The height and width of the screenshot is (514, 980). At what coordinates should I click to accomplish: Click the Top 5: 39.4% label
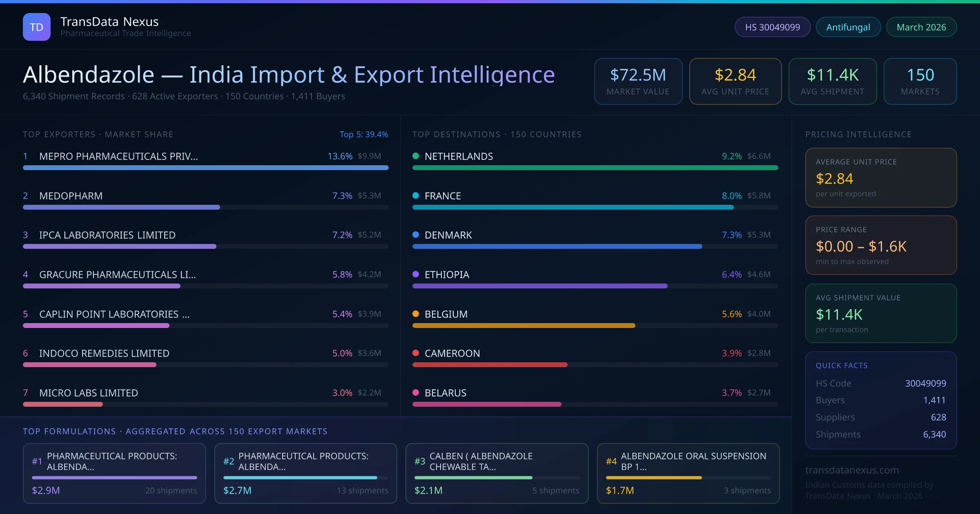(x=363, y=134)
